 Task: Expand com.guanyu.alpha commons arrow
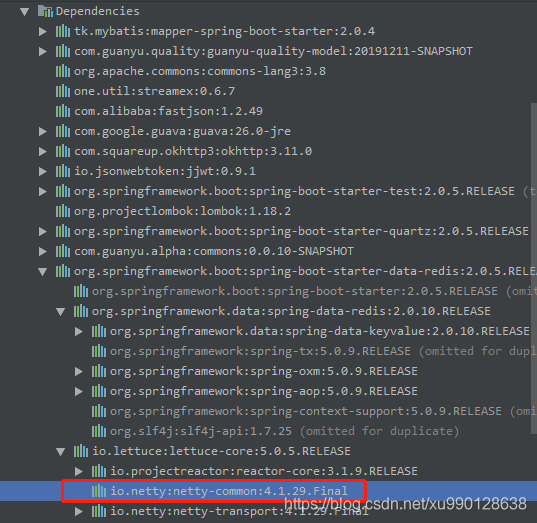42,251
